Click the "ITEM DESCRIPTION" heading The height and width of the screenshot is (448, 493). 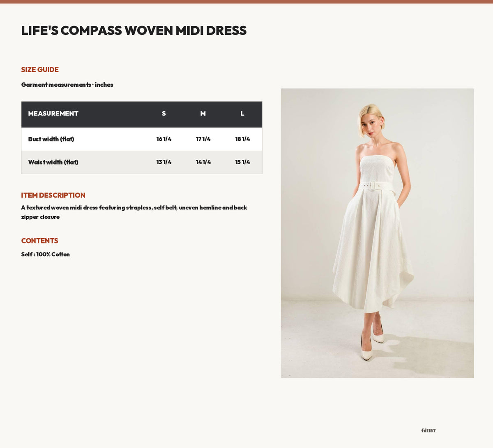click(53, 195)
